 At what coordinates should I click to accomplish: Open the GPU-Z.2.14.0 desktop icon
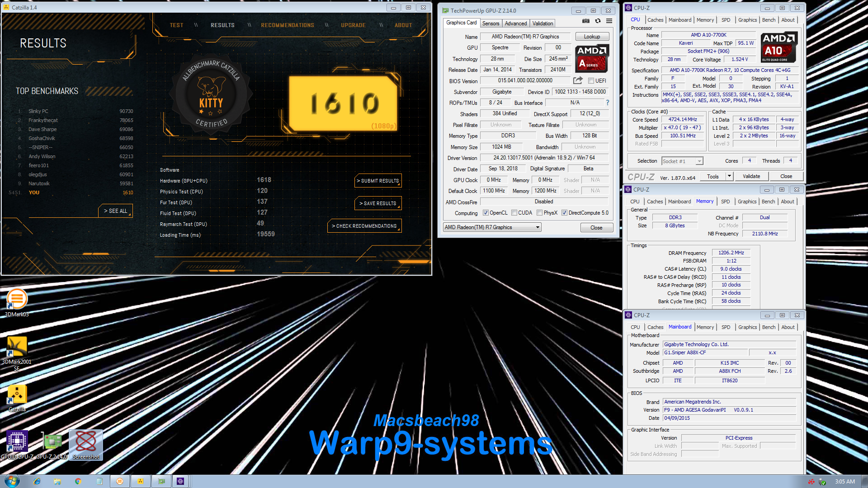[52, 445]
